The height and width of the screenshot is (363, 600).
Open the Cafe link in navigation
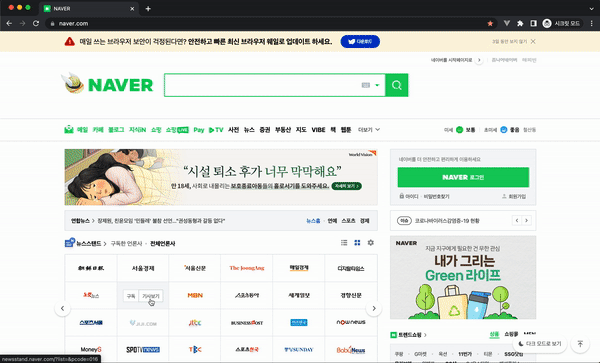tap(98, 130)
